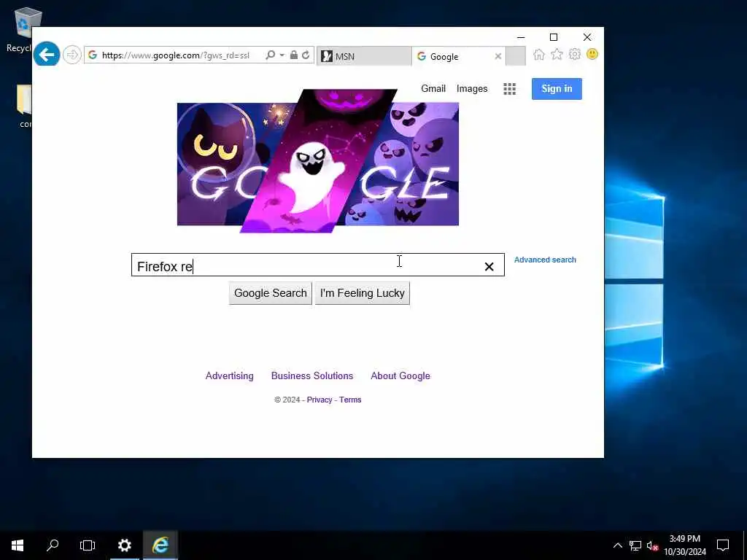The width and height of the screenshot is (747, 560).
Task: Open Business Solutions link
Action: pos(312,376)
